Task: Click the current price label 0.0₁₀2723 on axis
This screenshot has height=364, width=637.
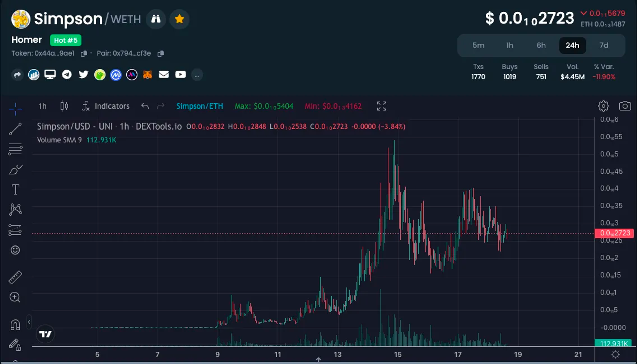Action: tap(615, 233)
